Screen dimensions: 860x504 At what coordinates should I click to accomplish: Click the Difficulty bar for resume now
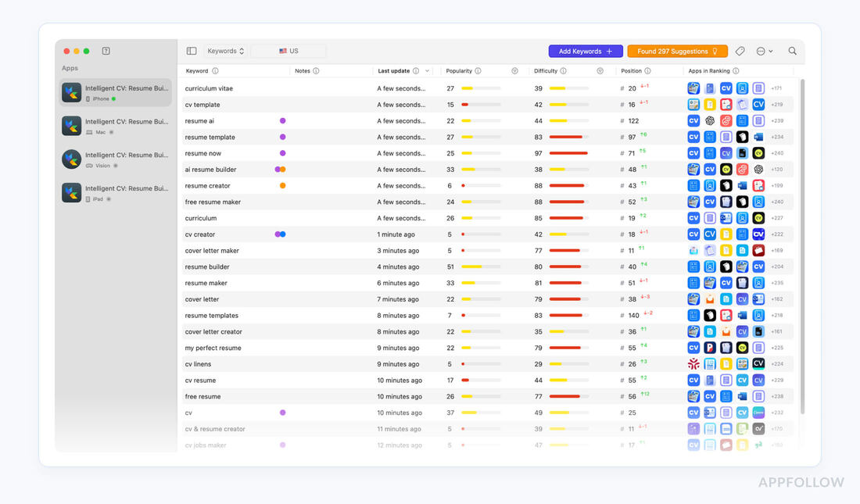coord(569,153)
